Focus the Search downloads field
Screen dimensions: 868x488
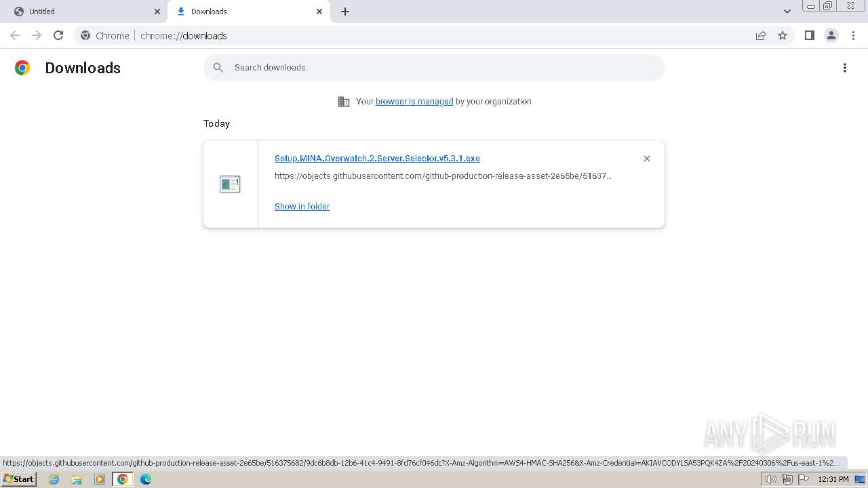[434, 68]
